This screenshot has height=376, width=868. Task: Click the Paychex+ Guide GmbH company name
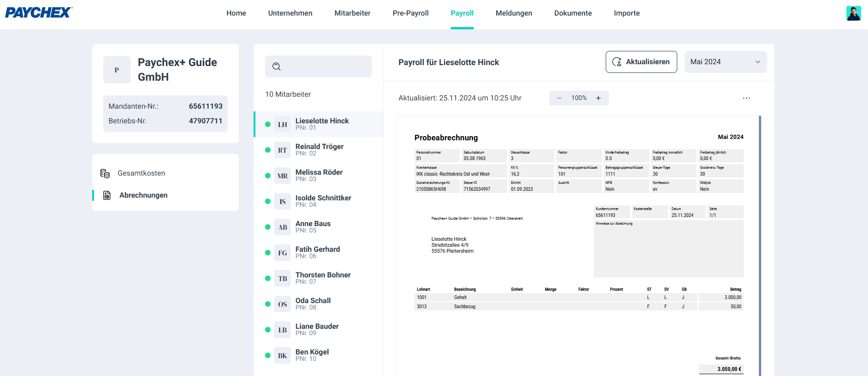click(x=177, y=70)
